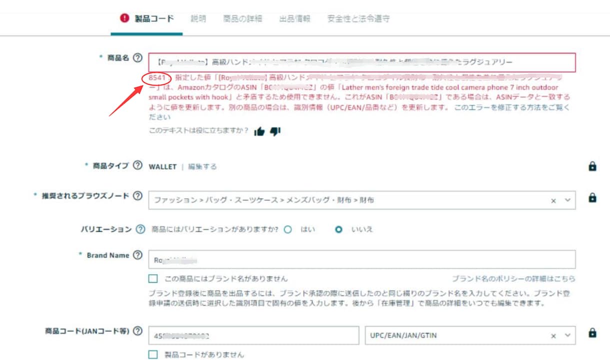Click thumbs up feedback icon
Image resolution: width=610 pixels, height=364 pixels.
point(259,131)
